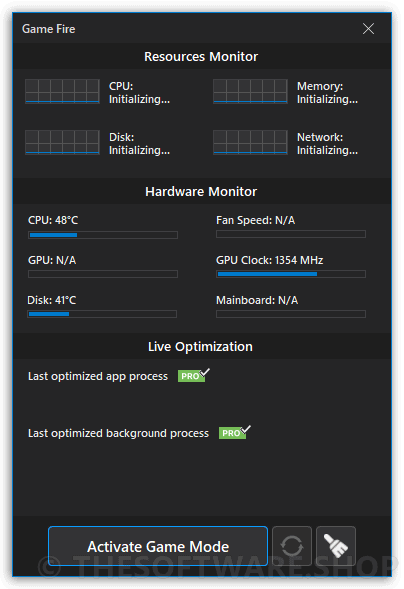Click the GPU Clock 1354 MHz bar
Screen dimensions: 404x589
coord(291,274)
